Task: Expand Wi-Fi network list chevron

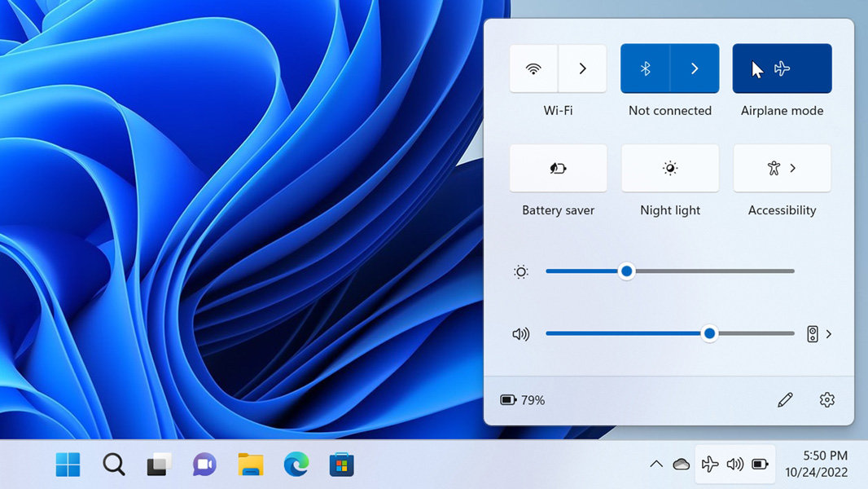Action: pos(582,68)
